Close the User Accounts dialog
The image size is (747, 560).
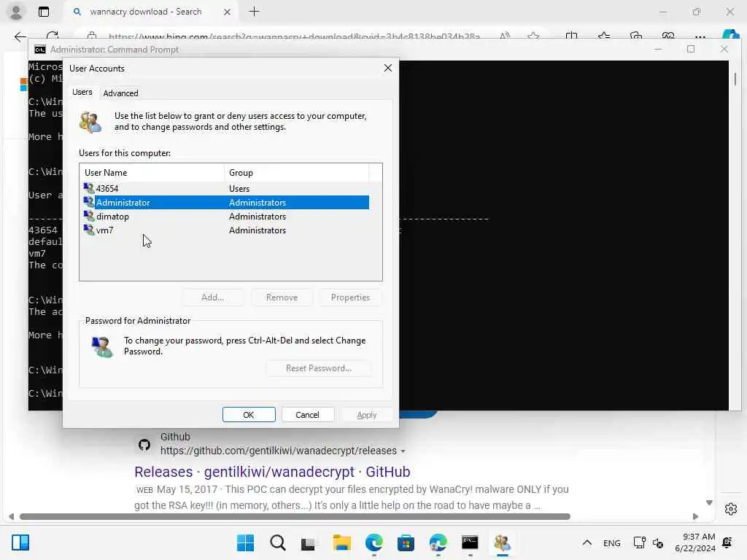click(x=388, y=68)
